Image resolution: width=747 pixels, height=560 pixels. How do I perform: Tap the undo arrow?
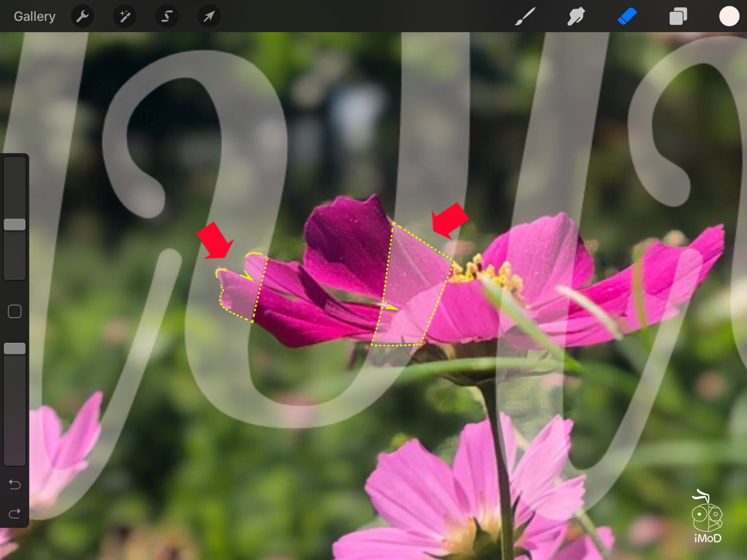pos(14,484)
